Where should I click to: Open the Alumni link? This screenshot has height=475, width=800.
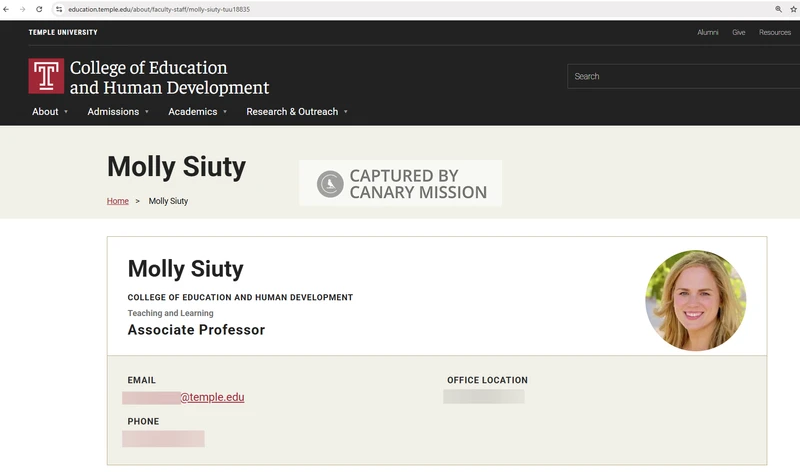coord(708,32)
